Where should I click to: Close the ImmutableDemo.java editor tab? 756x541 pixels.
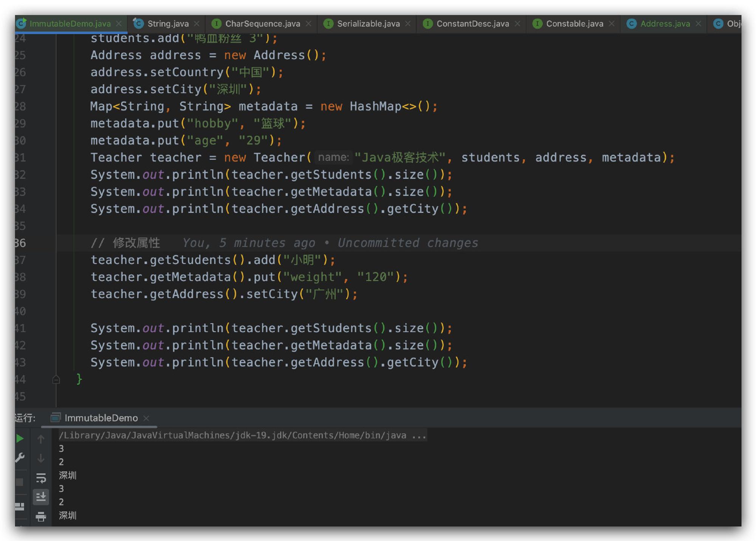119,23
